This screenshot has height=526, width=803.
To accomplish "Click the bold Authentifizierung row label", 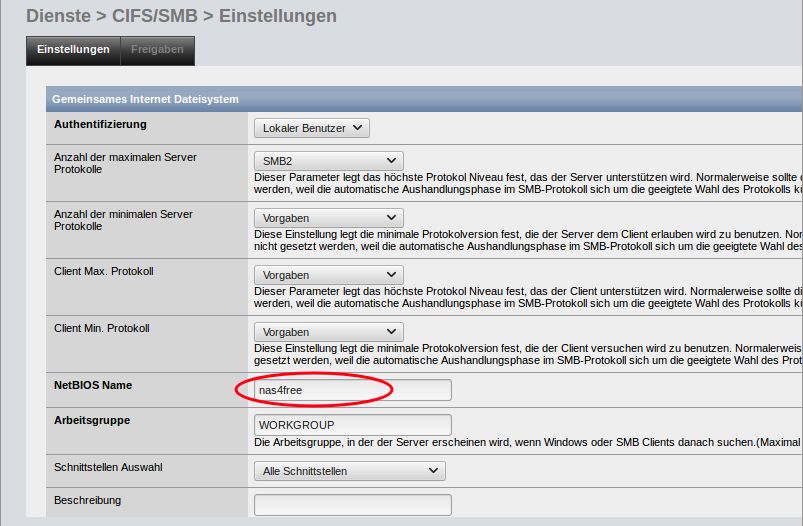I will coord(100,125).
